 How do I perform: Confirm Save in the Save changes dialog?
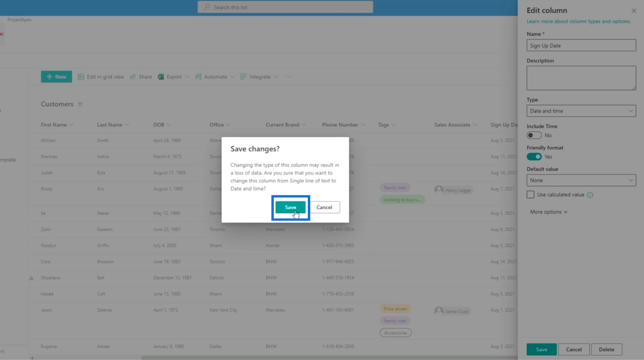[291, 207]
